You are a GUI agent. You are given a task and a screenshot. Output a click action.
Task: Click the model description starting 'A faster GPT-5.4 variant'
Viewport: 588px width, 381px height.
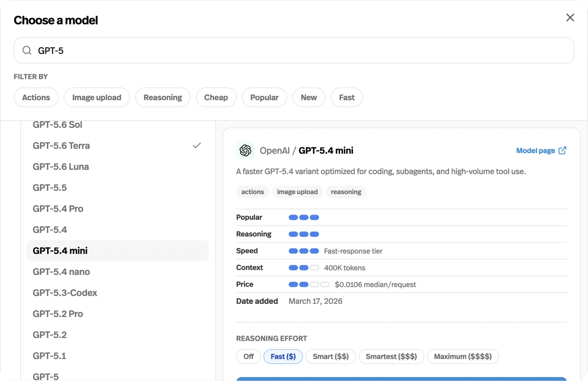(x=381, y=172)
